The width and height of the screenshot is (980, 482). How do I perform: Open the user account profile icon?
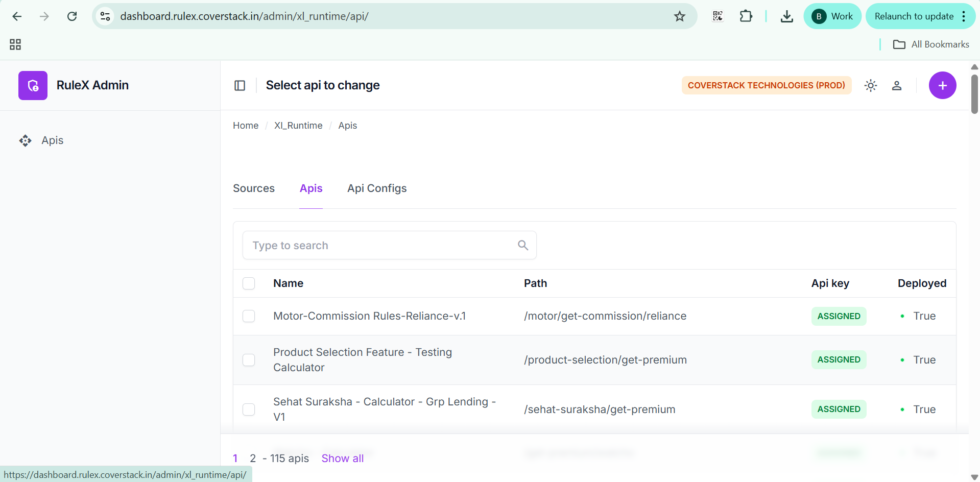click(896, 85)
